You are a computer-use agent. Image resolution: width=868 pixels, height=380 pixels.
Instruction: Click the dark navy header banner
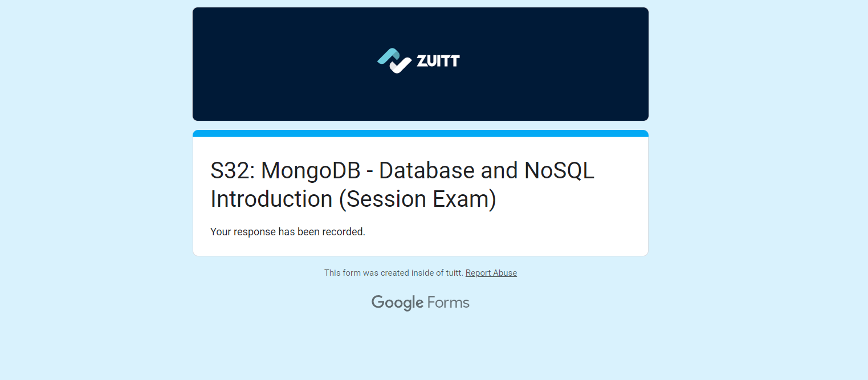(421, 64)
